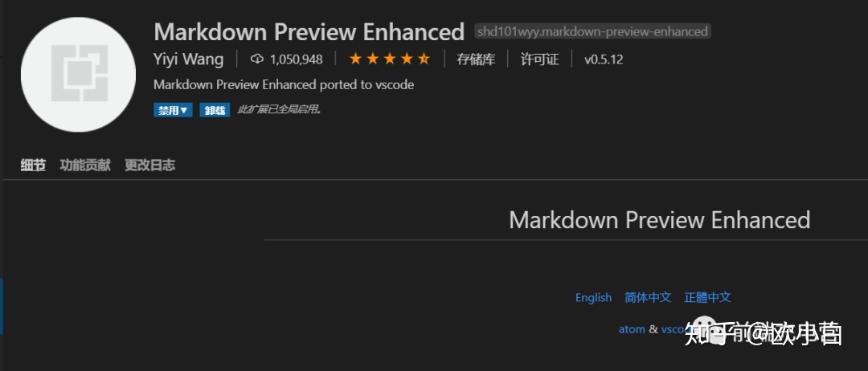Open the 存储库 repository link
Screen dimensions: 868x371
476,59
